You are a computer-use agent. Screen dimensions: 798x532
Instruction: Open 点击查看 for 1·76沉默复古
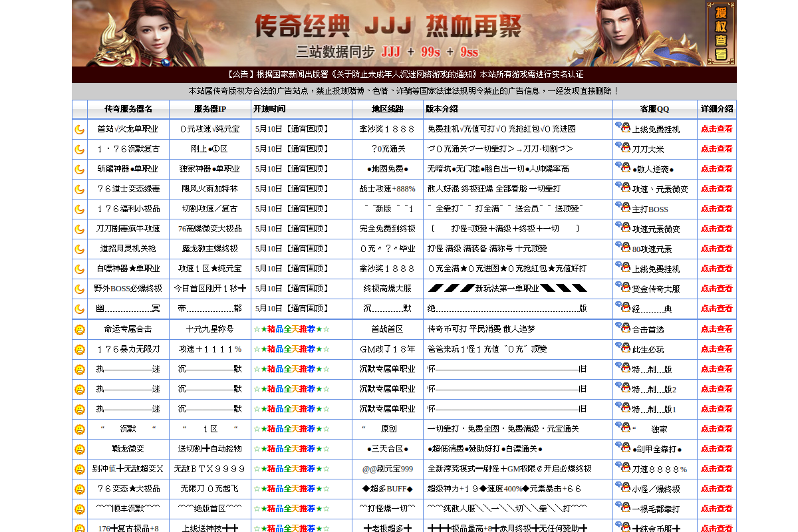717,149
